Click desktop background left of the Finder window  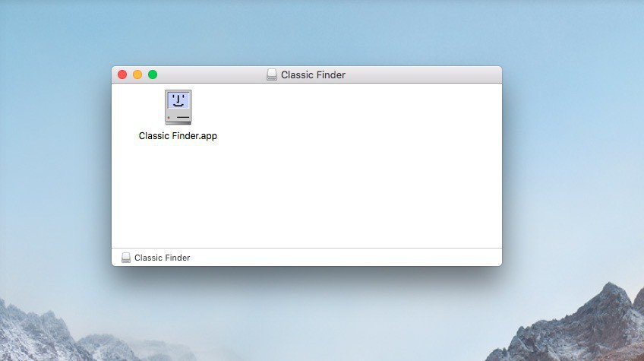point(55,164)
